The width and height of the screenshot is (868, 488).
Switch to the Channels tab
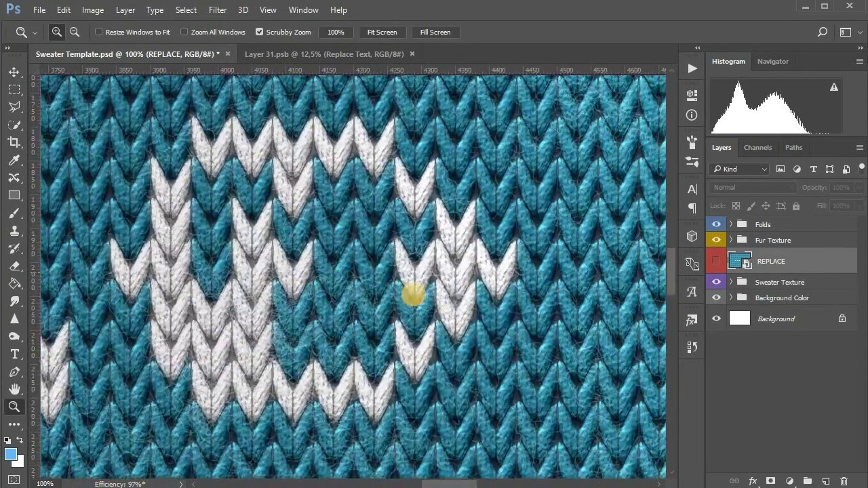(x=757, y=147)
